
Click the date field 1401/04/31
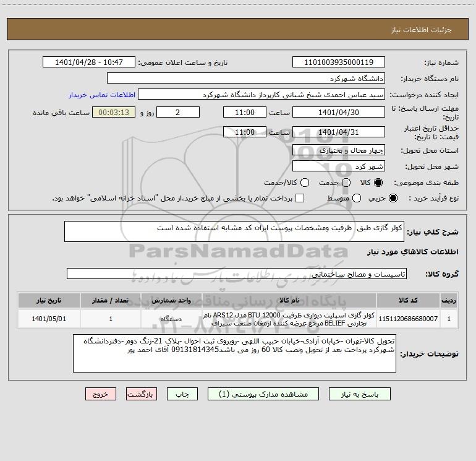(x=339, y=132)
